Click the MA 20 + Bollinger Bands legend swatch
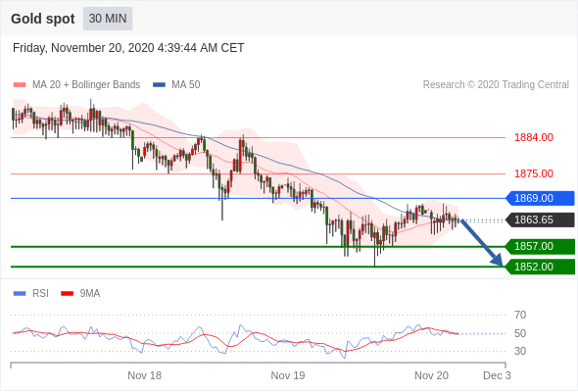The image size is (578, 392). click(20, 85)
